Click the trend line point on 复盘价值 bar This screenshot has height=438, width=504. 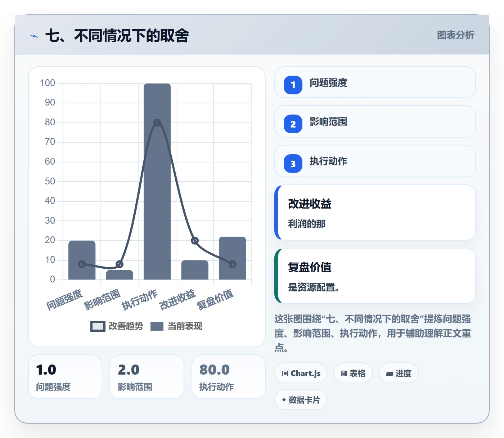click(x=233, y=264)
